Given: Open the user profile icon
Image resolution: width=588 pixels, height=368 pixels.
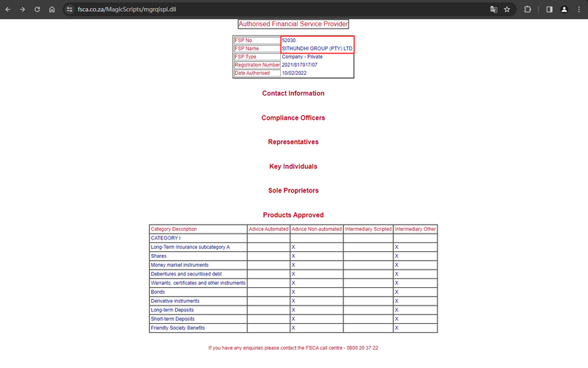Looking at the screenshot, I should (x=564, y=10).
